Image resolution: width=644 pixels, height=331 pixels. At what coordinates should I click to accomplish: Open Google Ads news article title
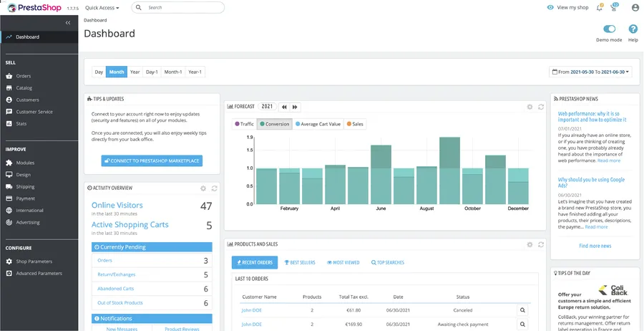[592, 183]
